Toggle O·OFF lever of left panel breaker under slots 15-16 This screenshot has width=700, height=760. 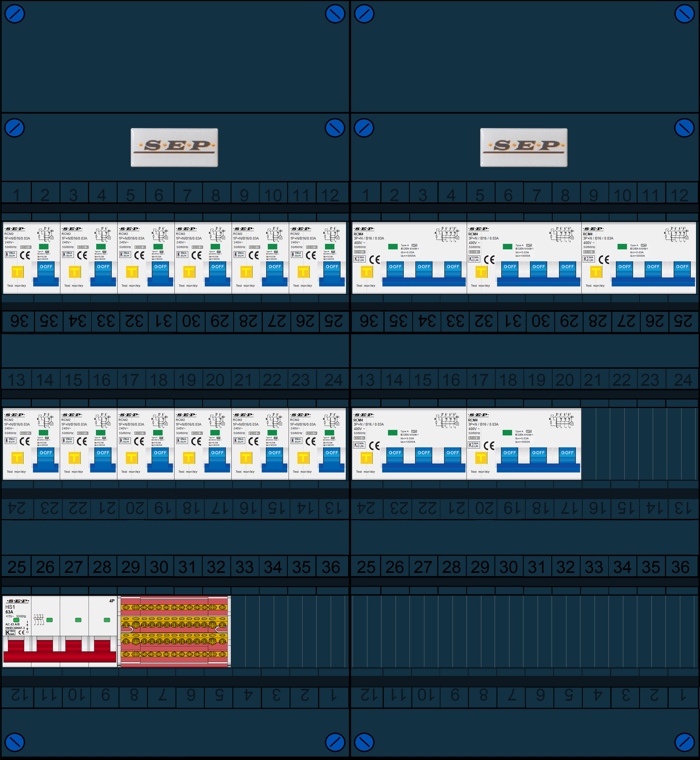pos(103,459)
